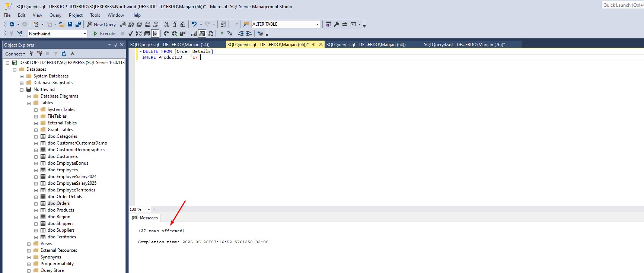Open the 100 % zoom dropdown
This screenshot has height=273, width=644.
[149, 209]
